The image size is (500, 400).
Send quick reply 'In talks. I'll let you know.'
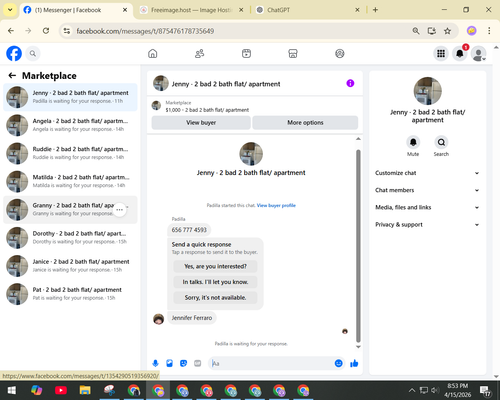tap(215, 282)
